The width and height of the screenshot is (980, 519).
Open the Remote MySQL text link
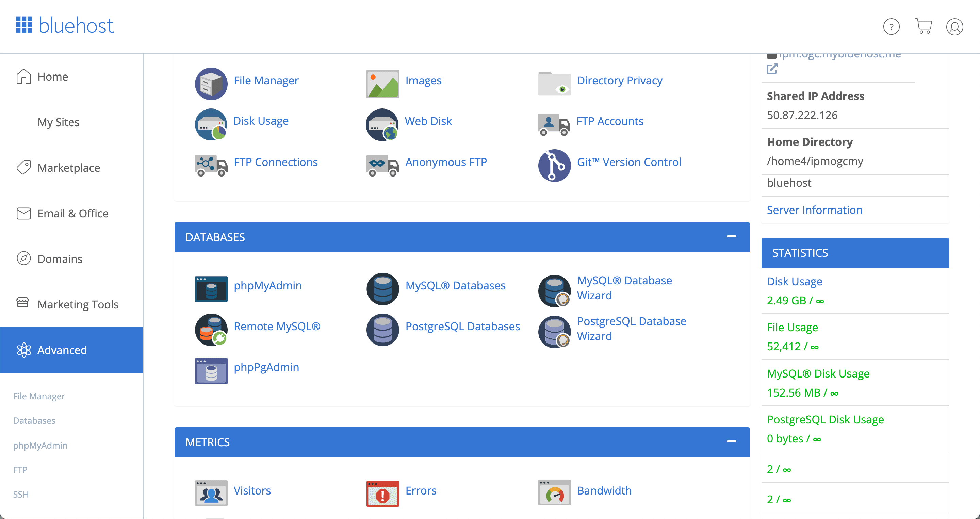[277, 326]
